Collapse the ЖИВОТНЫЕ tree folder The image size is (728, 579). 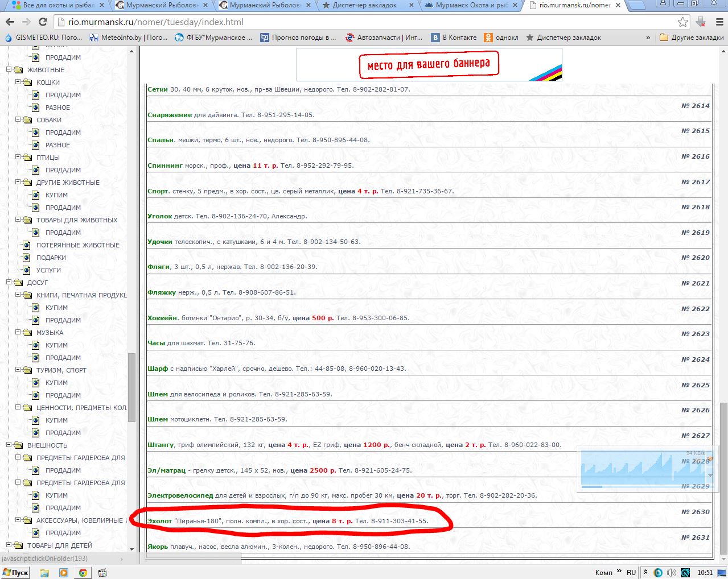point(9,70)
